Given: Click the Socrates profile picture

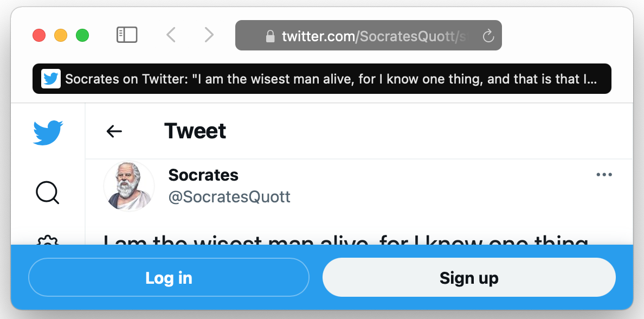Looking at the screenshot, I should pos(129,186).
